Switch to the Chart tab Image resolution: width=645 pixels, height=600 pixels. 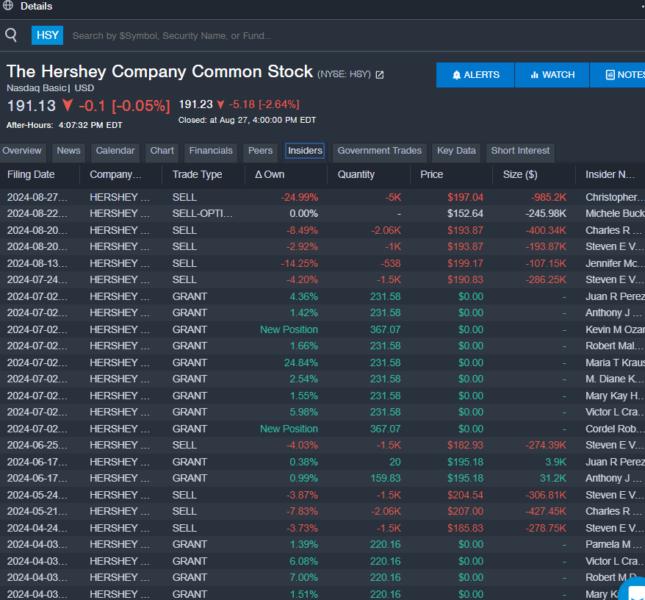(162, 151)
